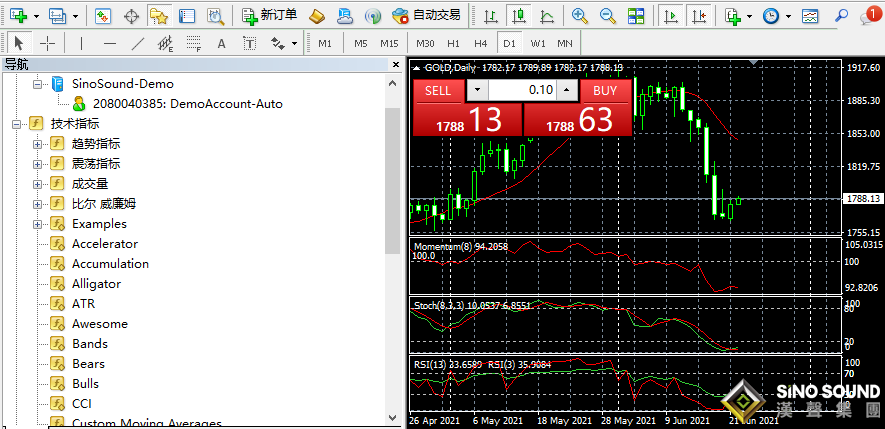
Task: Select the equidistant channel tool
Action: tap(165, 43)
